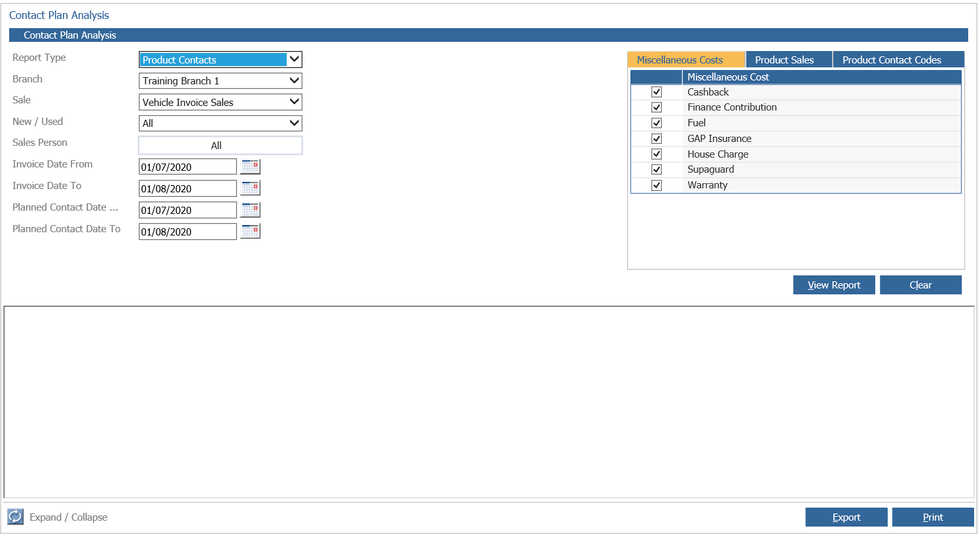Click the Sales Person All button

[221, 145]
